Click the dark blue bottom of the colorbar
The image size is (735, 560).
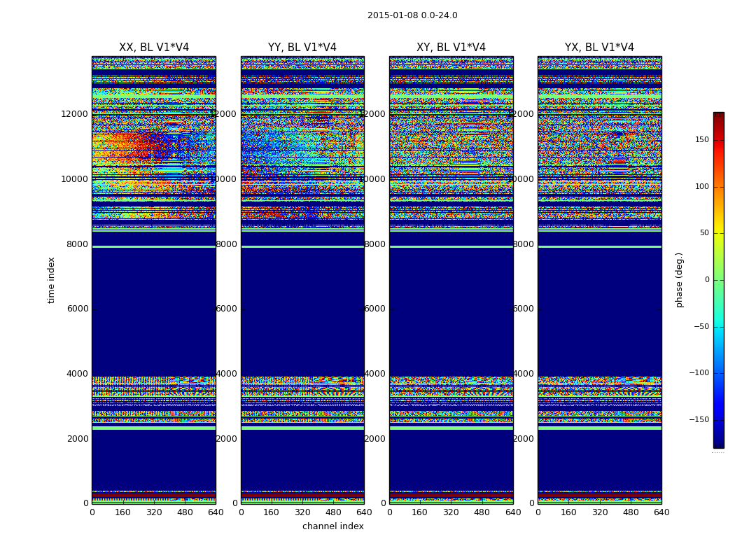pyautogui.click(x=718, y=442)
